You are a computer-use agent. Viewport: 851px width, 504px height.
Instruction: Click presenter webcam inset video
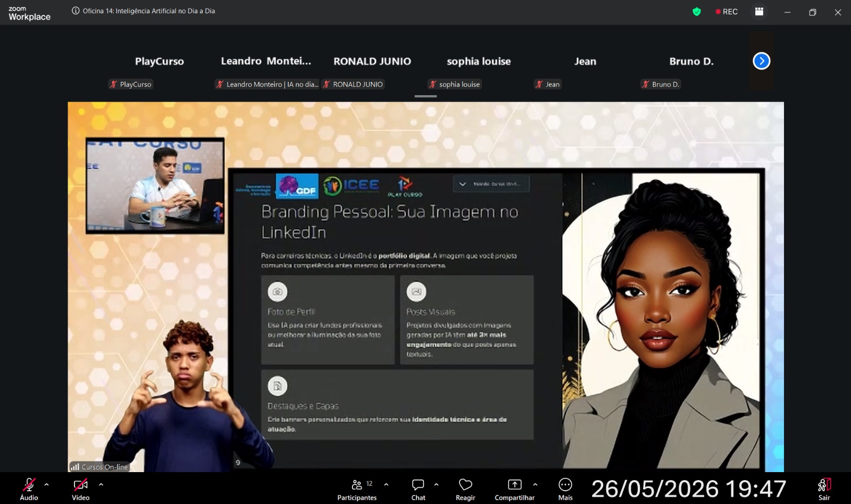[155, 186]
